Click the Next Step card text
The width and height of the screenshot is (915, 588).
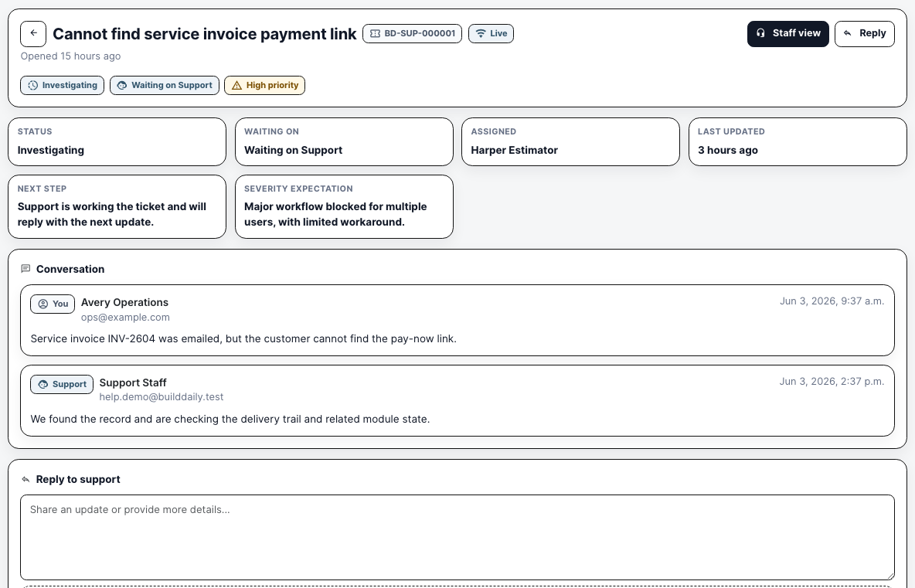[x=111, y=214]
